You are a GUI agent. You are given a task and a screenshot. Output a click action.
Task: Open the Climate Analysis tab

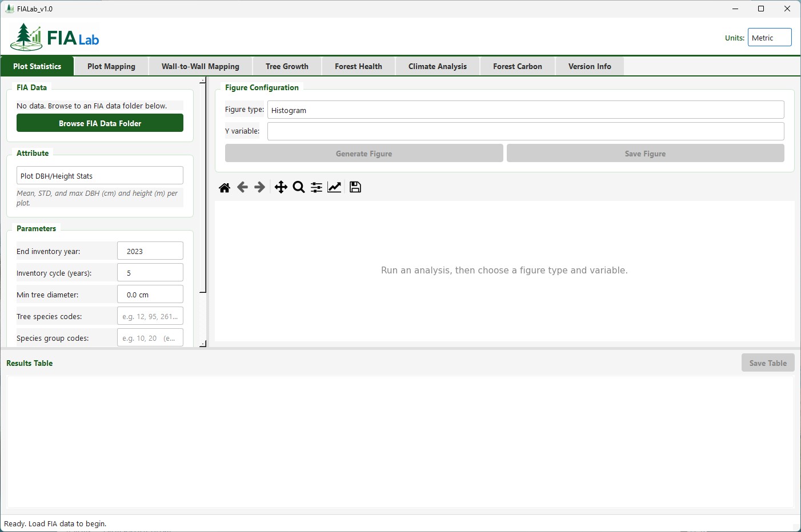438,66
